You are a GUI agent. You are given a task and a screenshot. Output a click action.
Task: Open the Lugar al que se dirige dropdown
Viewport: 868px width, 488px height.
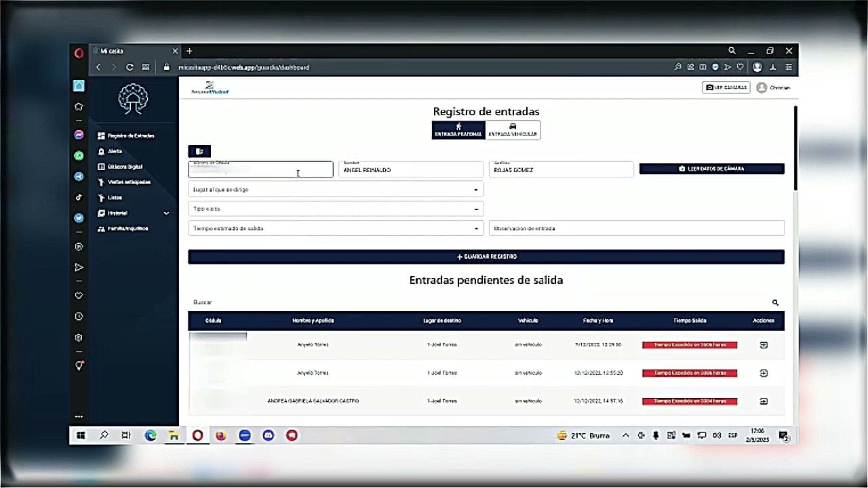click(336, 190)
